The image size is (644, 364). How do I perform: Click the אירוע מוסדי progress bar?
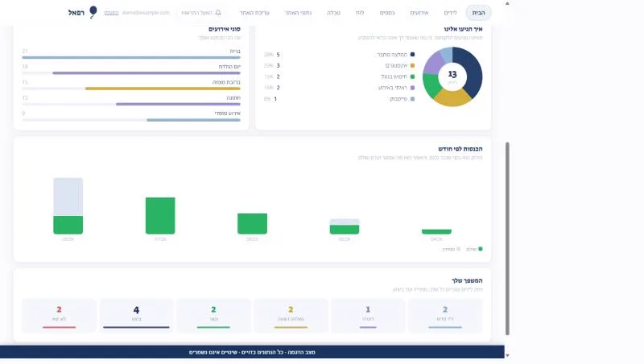131,120
